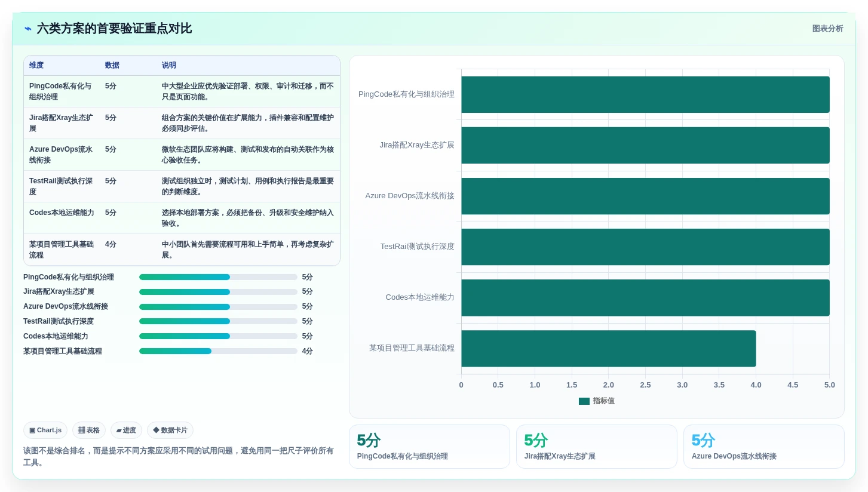Image resolution: width=868 pixels, height=492 pixels.
Task: Click the description starting 组合方案的关键价值
Action: (248, 123)
